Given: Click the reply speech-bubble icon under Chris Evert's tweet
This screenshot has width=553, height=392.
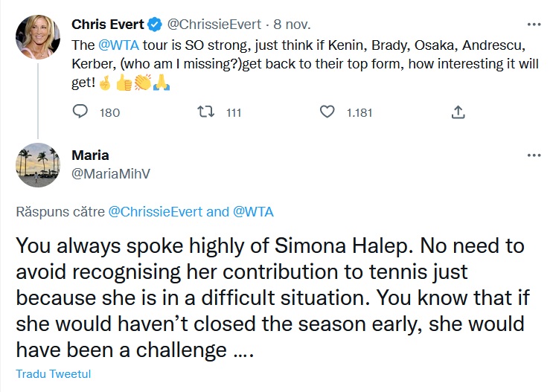Looking at the screenshot, I should tap(81, 112).
